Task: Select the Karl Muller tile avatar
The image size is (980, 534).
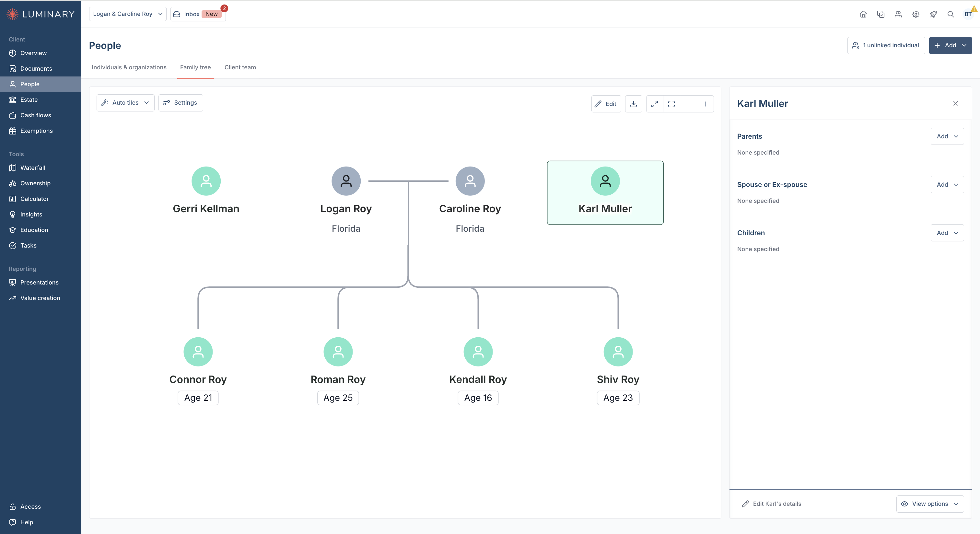Action: pos(605,181)
